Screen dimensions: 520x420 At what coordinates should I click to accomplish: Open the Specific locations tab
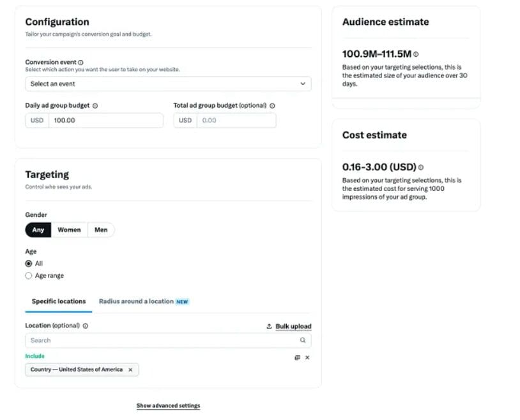(58, 301)
